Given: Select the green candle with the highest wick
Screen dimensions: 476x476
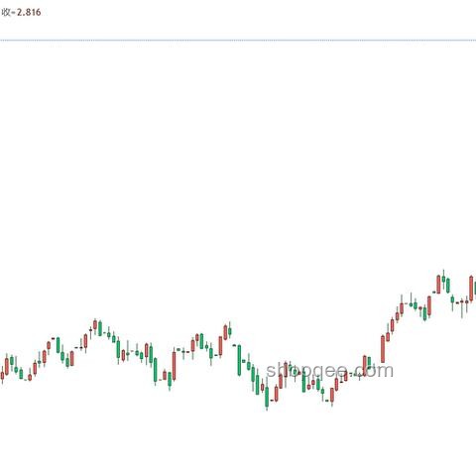Looking at the screenshot, I should [x=443, y=279].
